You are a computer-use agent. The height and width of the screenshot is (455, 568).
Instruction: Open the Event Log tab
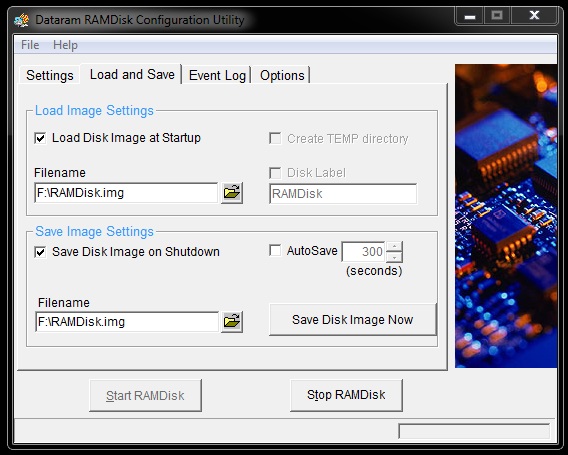click(x=217, y=75)
